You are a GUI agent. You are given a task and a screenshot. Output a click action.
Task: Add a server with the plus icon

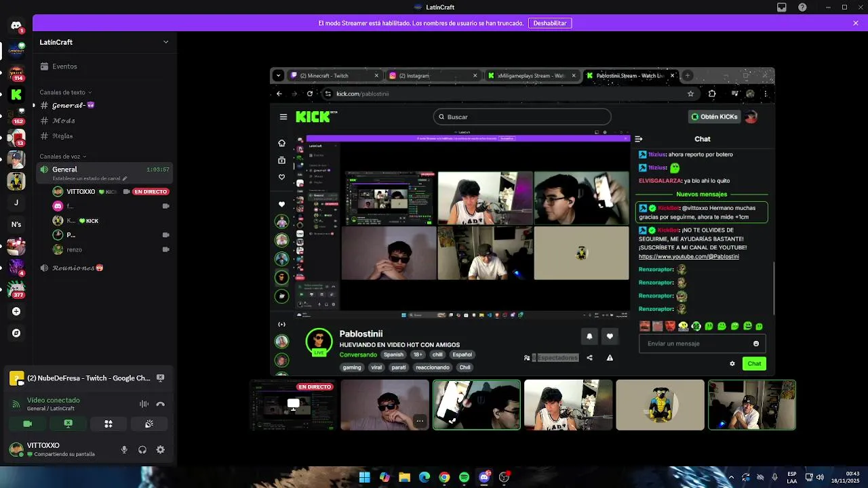coord(16,311)
